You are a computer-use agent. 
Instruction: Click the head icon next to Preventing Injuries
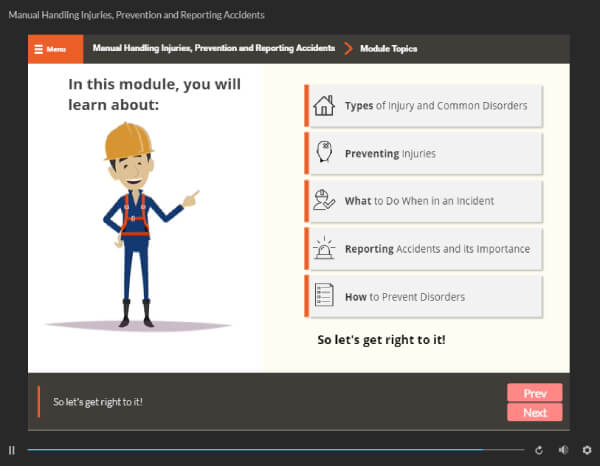pyautogui.click(x=323, y=153)
